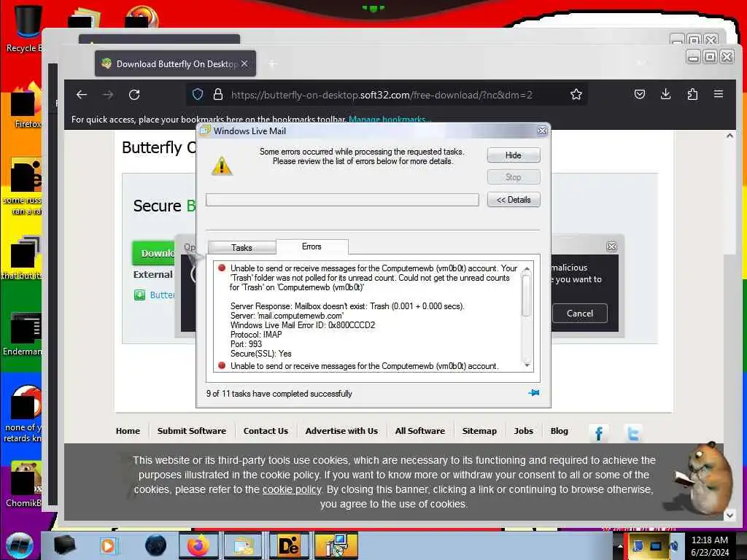
Task: Open the Firefox hamburger menu
Action: point(719,94)
